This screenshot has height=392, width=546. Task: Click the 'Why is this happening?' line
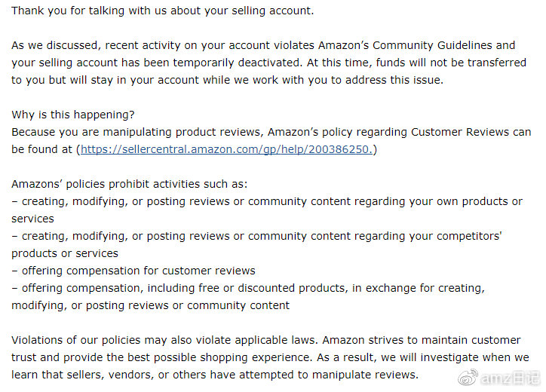[73, 115]
